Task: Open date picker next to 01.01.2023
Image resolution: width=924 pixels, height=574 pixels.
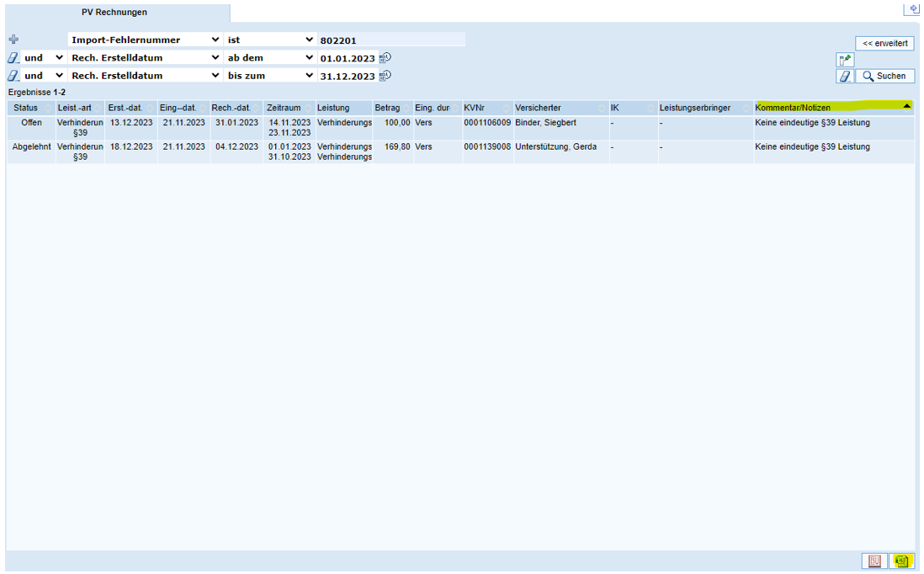Action: 385,58
